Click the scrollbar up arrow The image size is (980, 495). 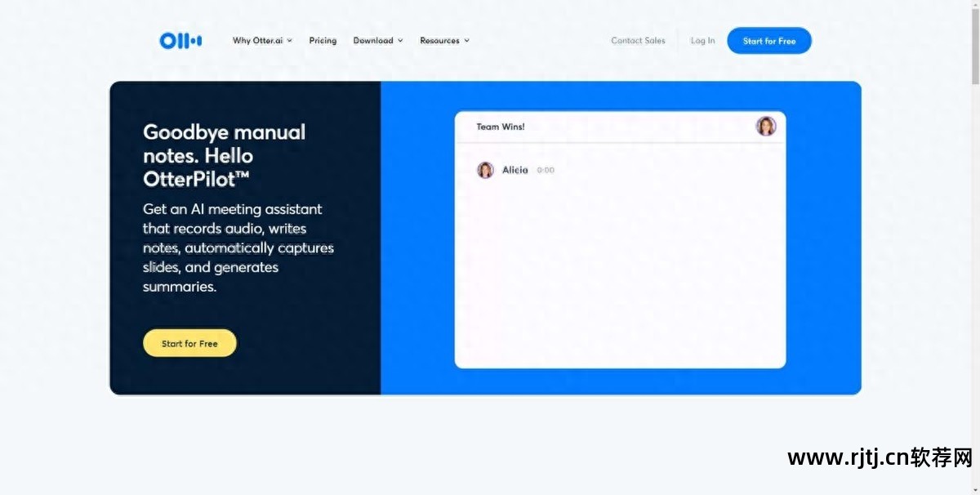[975, 4]
